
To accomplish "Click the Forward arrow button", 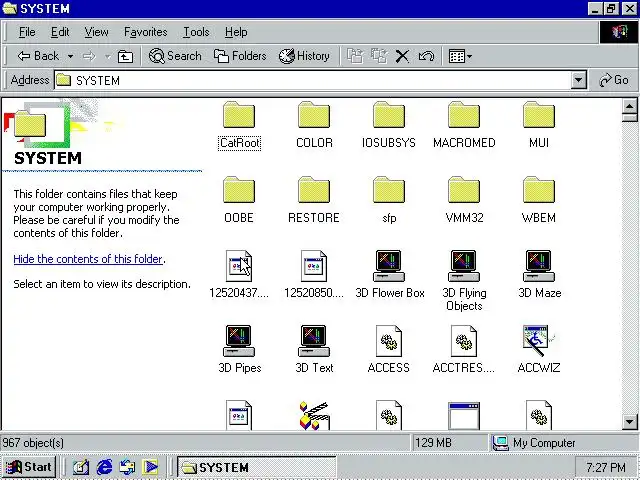I will click(x=89, y=56).
